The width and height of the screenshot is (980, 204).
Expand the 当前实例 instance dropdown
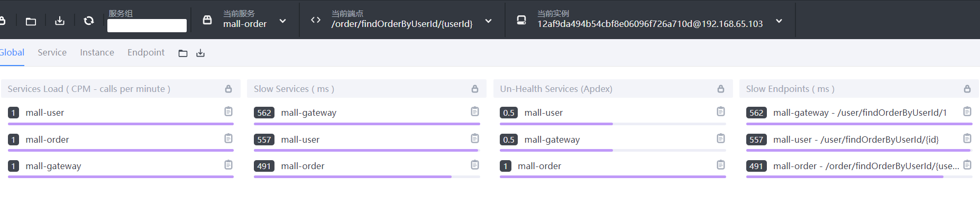point(779,21)
